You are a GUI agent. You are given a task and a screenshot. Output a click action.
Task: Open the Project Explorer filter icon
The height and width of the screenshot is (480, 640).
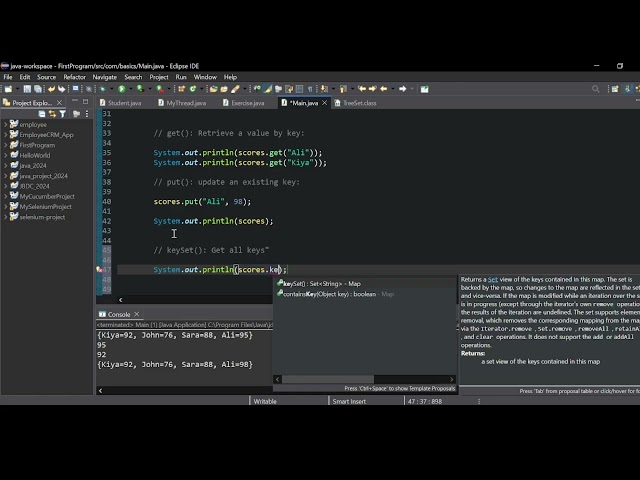[62, 114]
